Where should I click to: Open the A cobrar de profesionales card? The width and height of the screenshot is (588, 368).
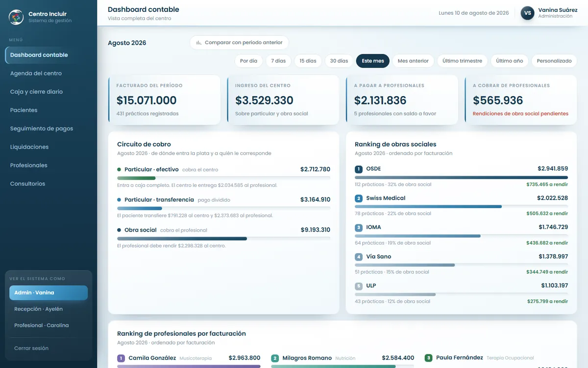520,100
